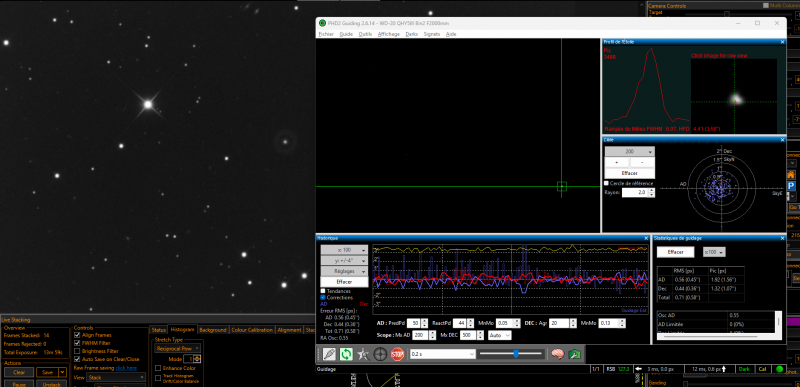Viewport: 800px width, 387px height.
Task: Switch to the Colour Calibration tab
Action: pyautogui.click(x=252, y=330)
